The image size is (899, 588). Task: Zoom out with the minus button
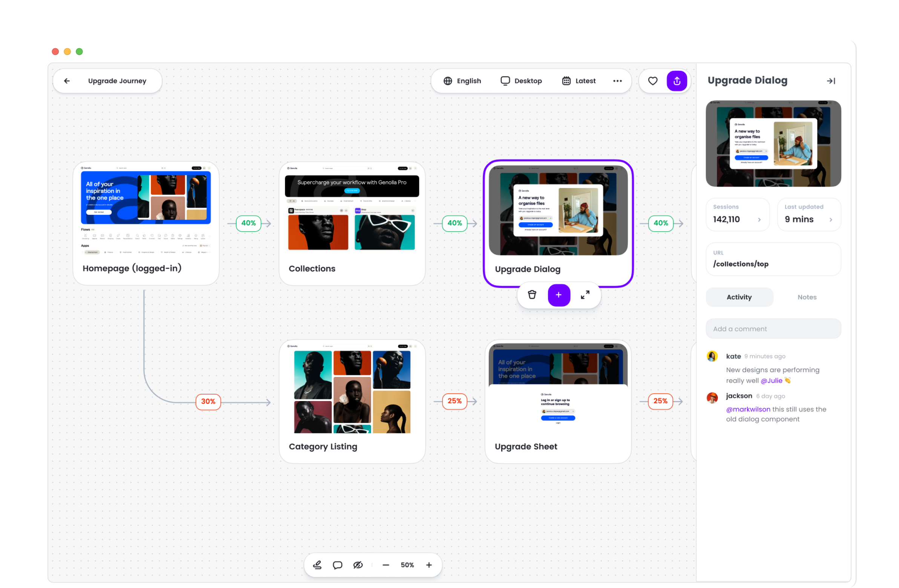click(385, 565)
